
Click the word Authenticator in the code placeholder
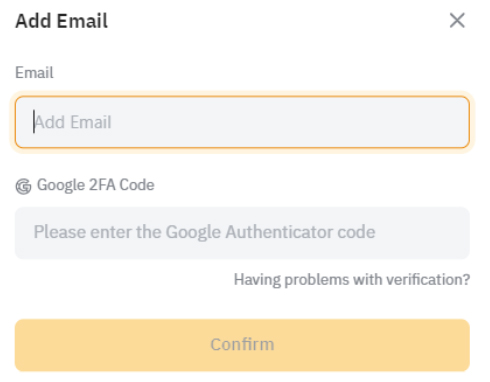tap(279, 232)
